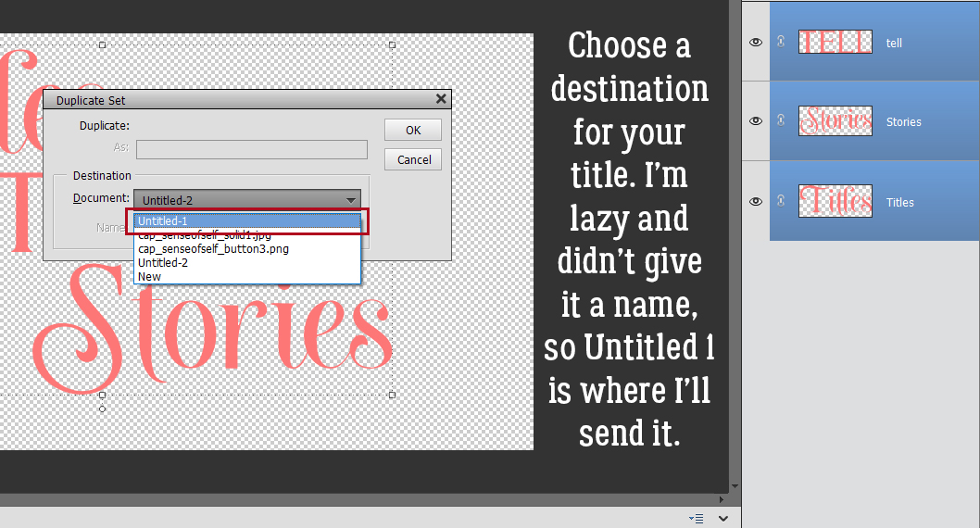The width and height of the screenshot is (980, 528).
Task: Click the Stories layer name
Action: pos(904,122)
